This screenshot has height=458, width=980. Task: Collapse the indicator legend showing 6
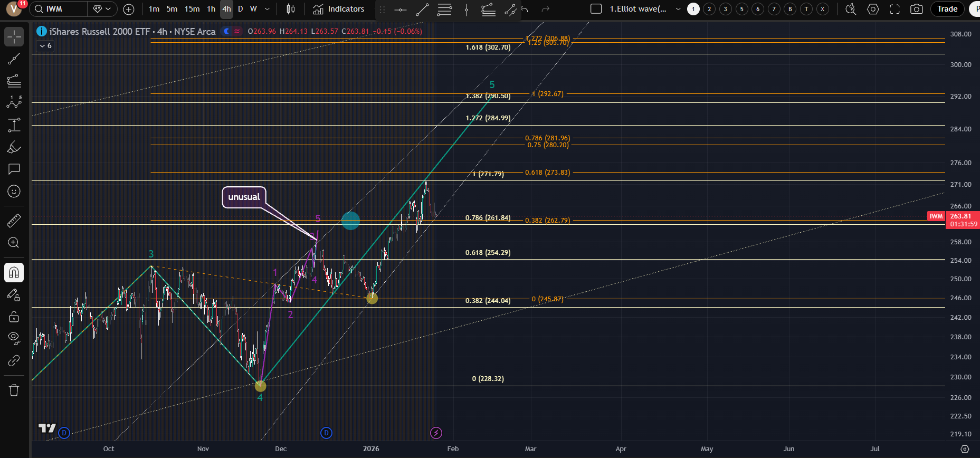click(45, 46)
